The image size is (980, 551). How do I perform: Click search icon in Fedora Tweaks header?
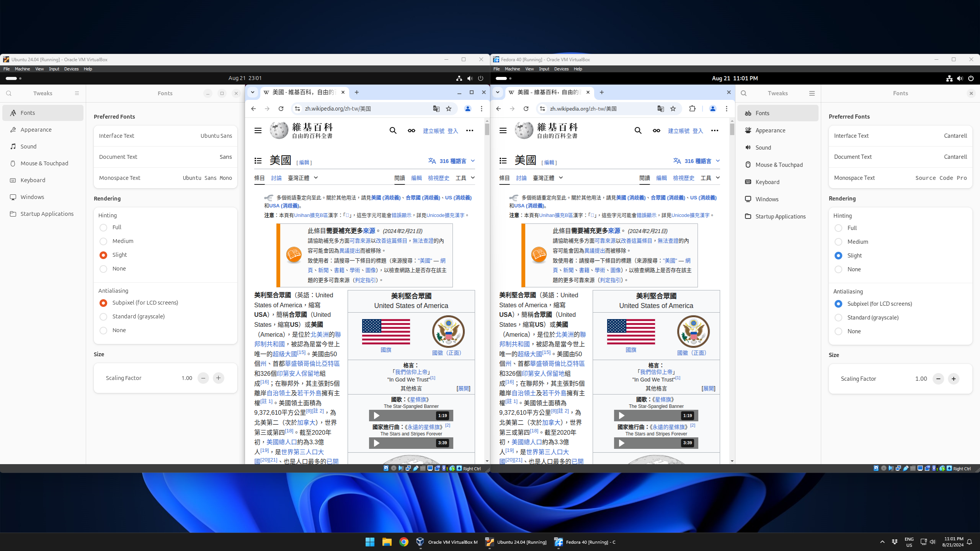point(743,93)
